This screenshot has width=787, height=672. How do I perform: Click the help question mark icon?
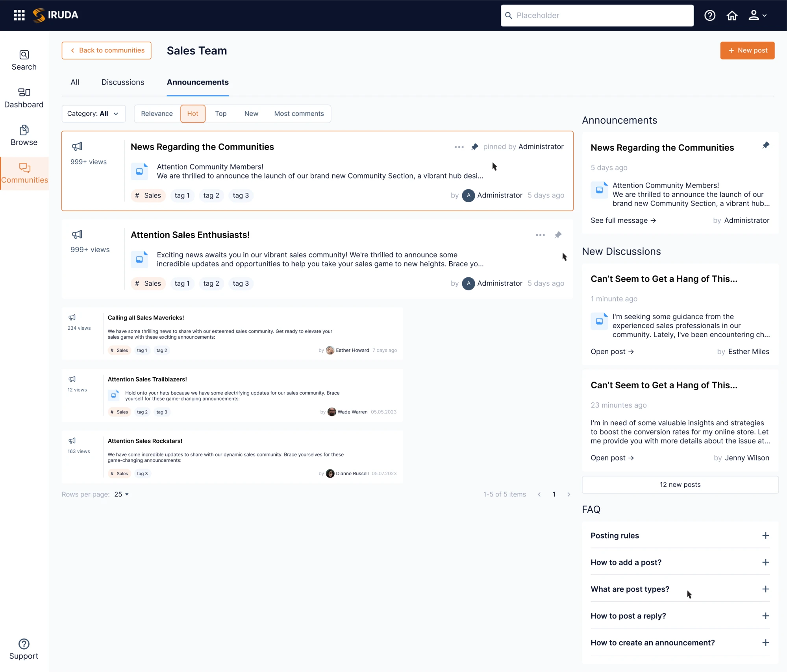709,15
